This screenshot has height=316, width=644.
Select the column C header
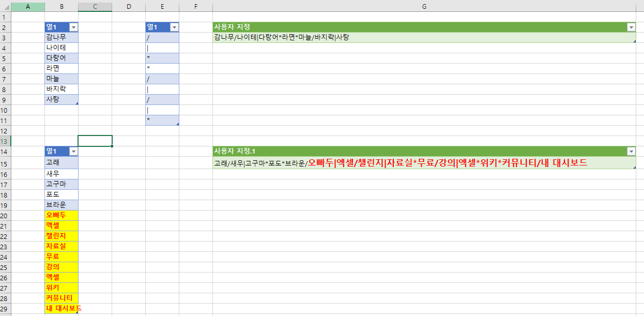pyautogui.click(x=95, y=6)
